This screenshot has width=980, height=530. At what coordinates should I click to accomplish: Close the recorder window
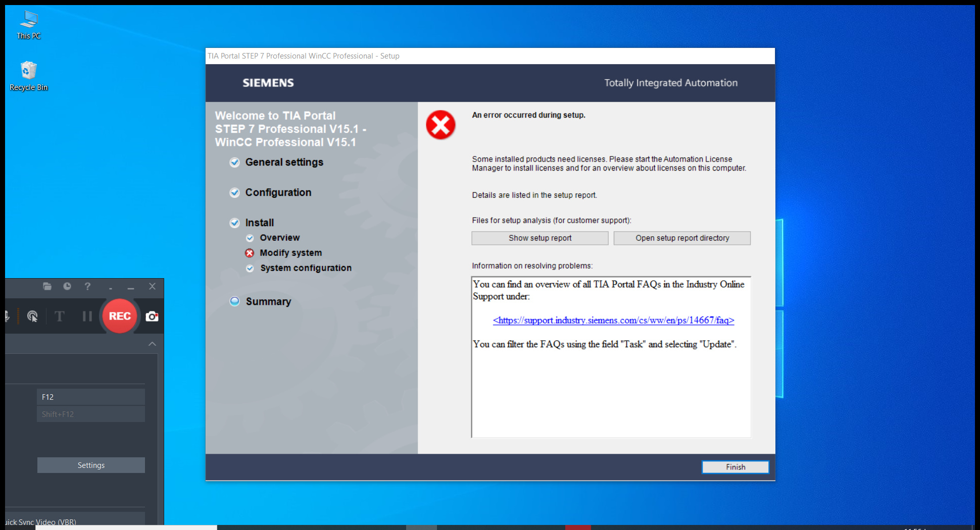point(152,286)
